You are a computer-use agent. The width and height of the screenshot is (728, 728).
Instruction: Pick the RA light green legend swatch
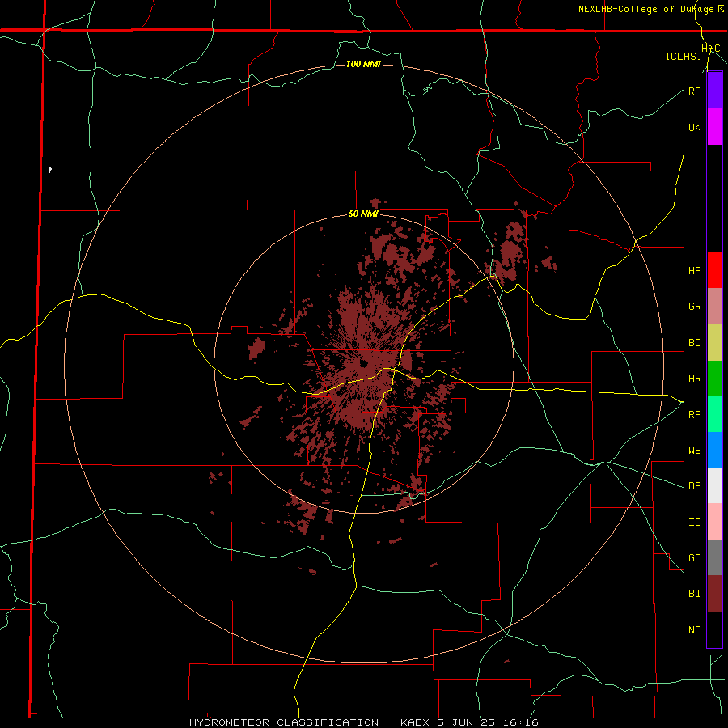point(714,414)
